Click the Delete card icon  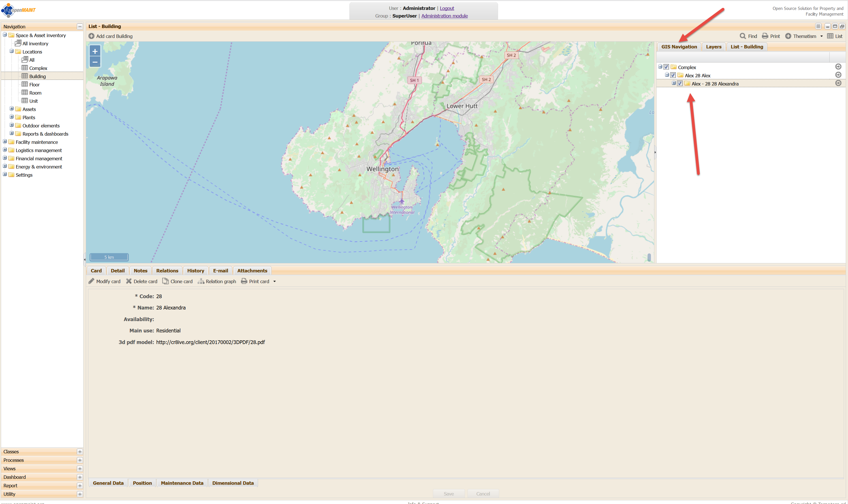click(x=129, y=281)
